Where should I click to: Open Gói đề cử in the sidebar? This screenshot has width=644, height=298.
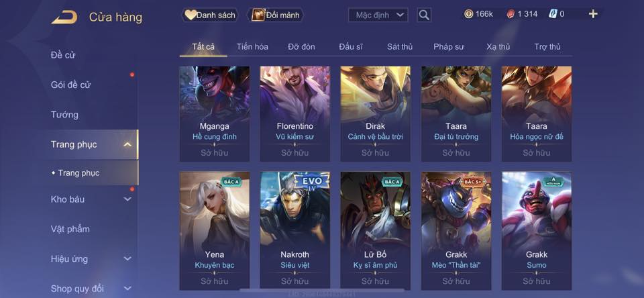70,85
